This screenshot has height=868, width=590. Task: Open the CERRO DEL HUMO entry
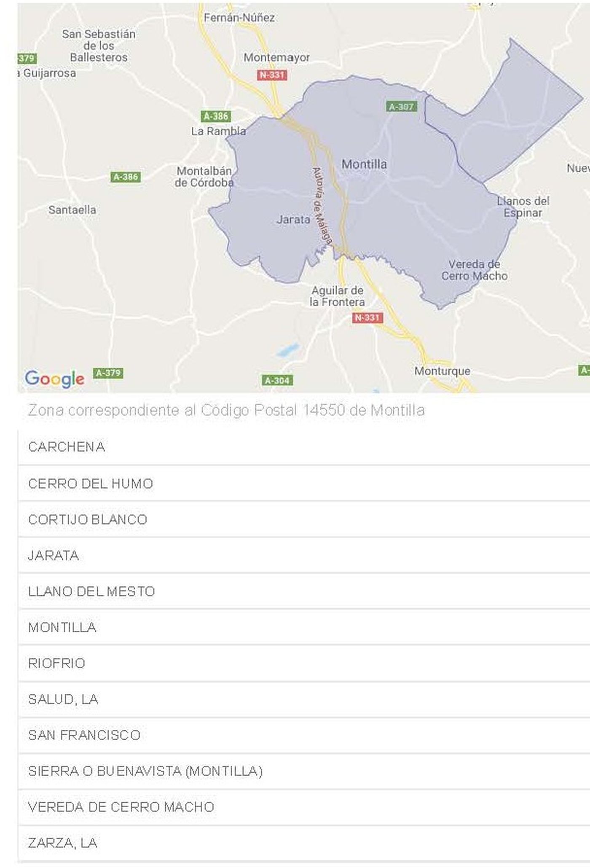coord(304,484)
